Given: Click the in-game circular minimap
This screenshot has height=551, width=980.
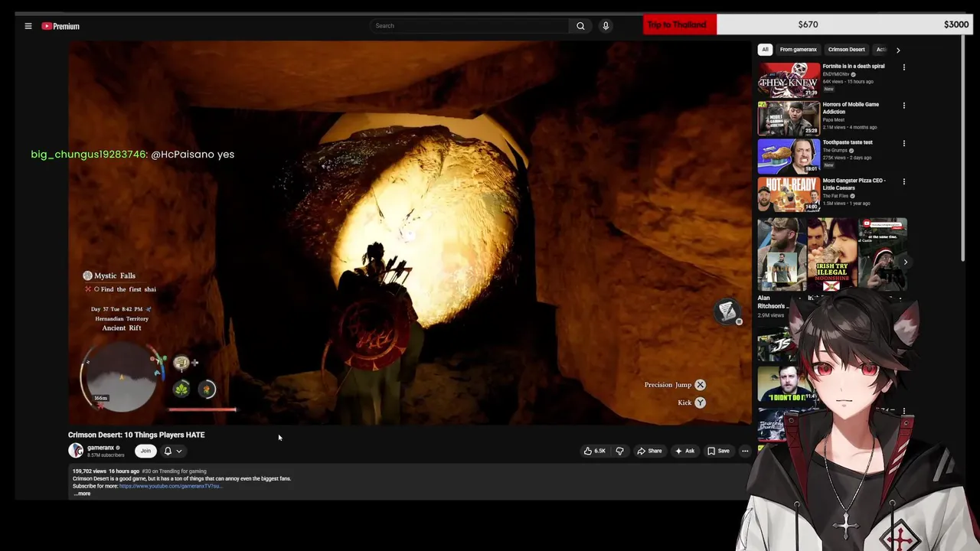Looking at the screenshot, I should pos(122,379).
